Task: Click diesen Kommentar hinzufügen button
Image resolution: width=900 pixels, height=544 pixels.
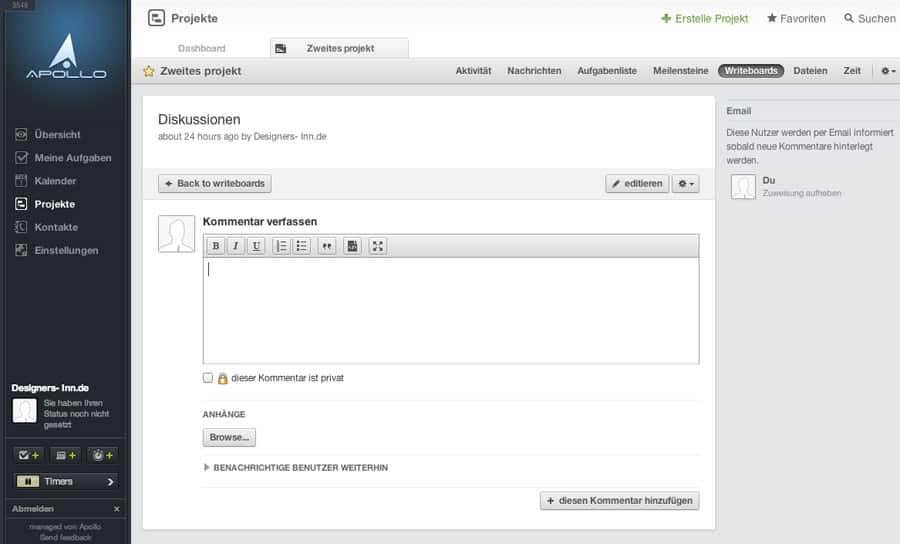Action: pyautogui.click(x=619, y=500)
